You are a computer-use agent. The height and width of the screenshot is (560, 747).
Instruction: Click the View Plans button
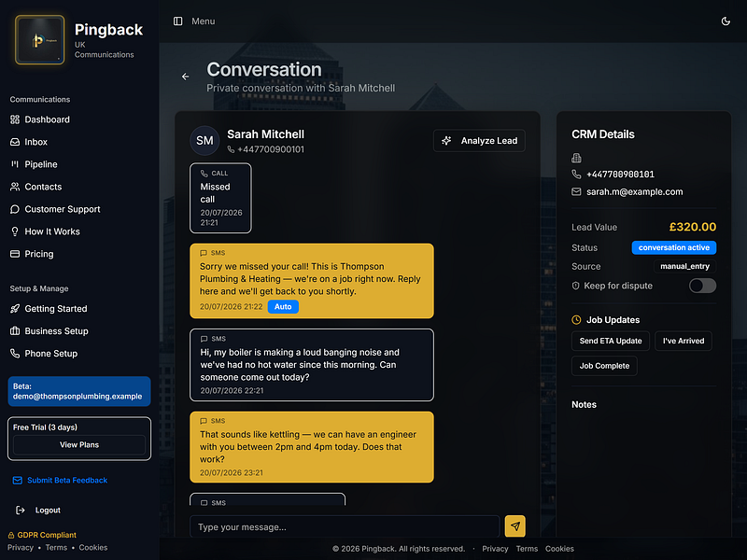coord(79,445)
